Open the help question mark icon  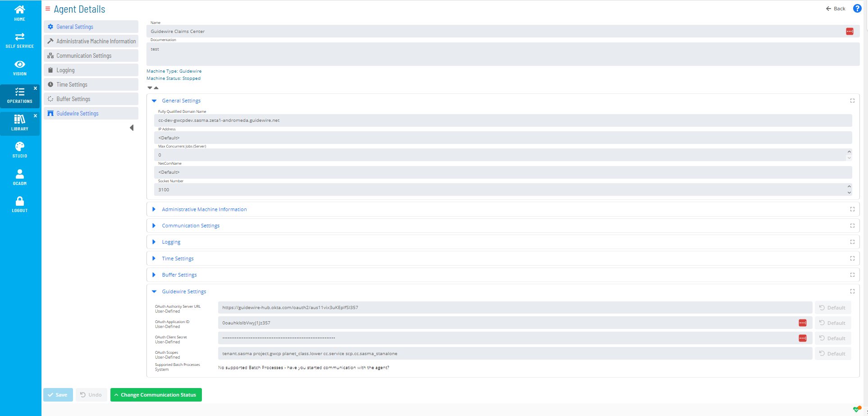tap(857, 9)
